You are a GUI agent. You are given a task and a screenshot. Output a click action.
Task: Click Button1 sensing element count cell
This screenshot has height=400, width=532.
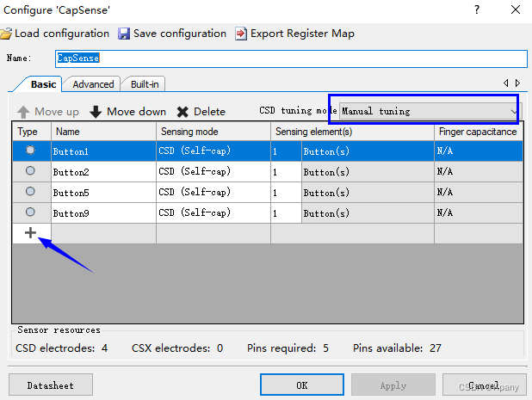click(286, 151)
